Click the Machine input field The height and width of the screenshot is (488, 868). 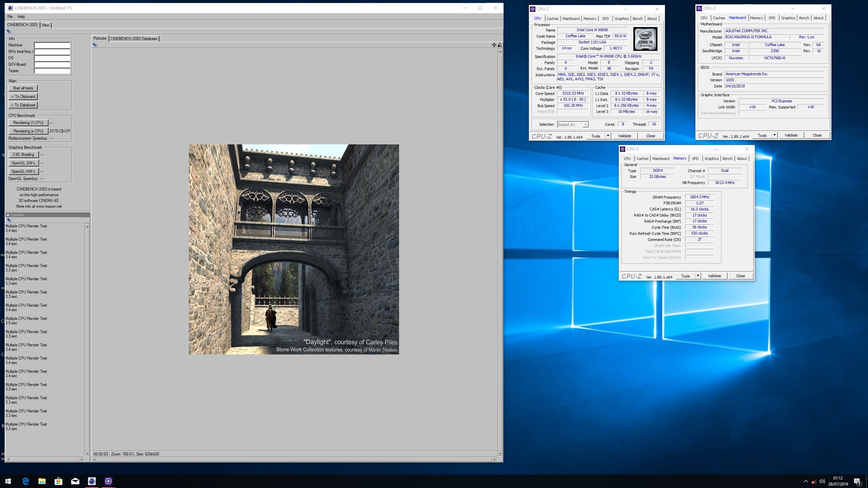pyautogui.click(x=52, y=45)
